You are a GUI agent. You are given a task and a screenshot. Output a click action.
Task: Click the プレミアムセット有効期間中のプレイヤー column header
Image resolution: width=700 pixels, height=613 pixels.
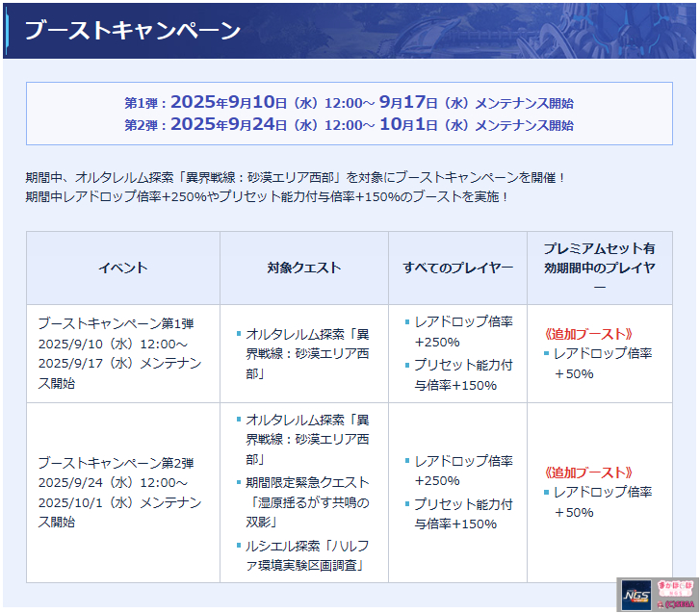pos(600,268)
